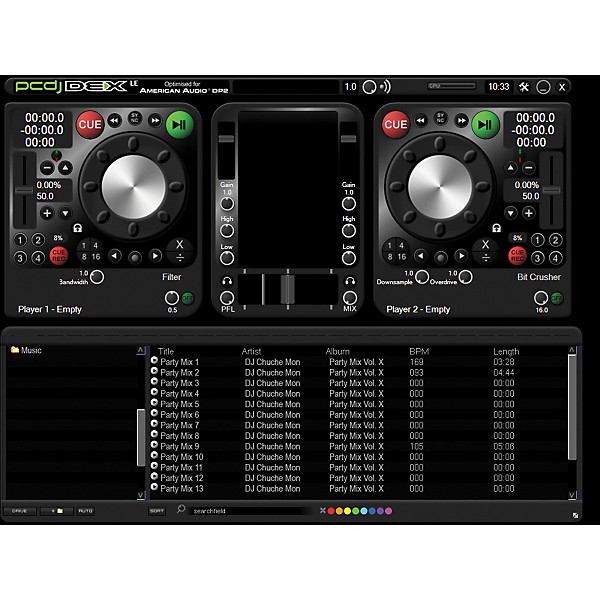Open the SORT menu button
Image resolution: width=600 pixels, height=600 pixels.
pyautogui.click(x=157, y=511)
